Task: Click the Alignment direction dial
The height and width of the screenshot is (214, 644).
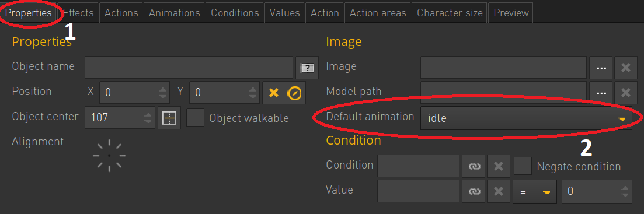Action: pyautogui.click(x=109, y=156)
